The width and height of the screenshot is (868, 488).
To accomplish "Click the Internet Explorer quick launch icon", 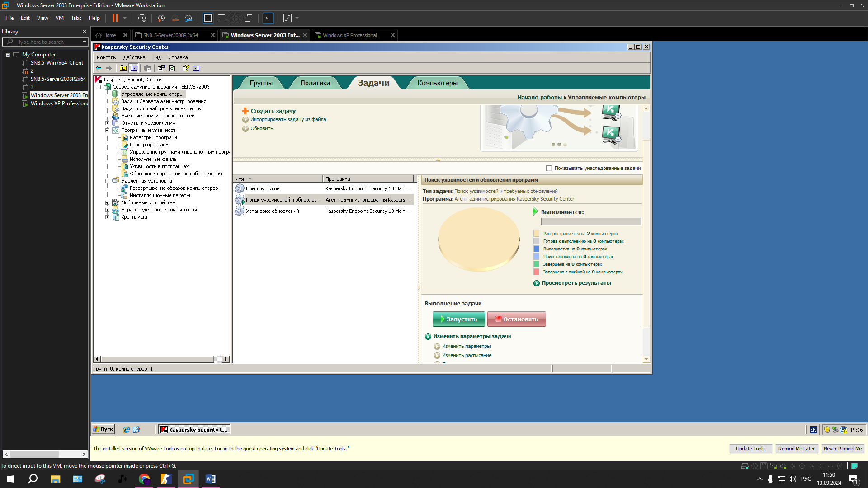I will click(x=127, y=430).
